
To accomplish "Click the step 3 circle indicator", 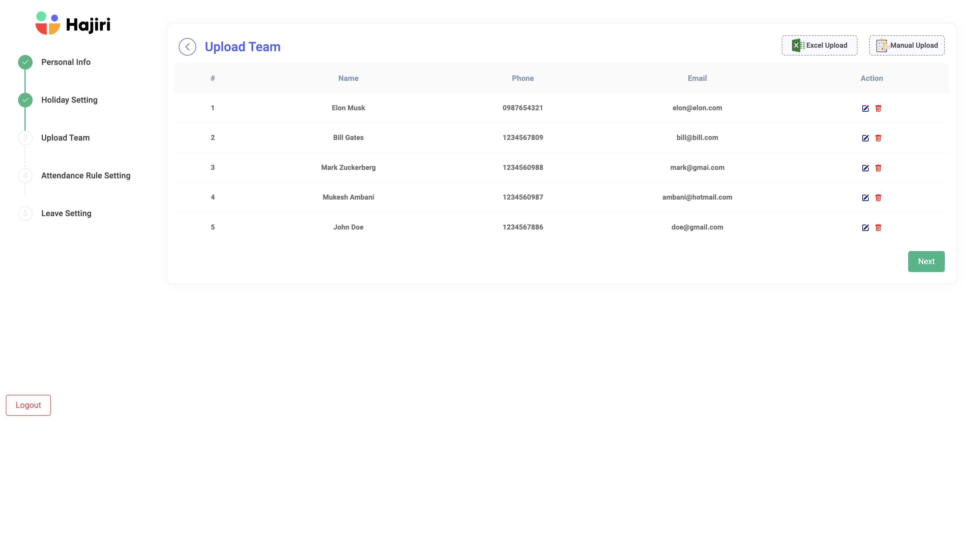I will (x=25, y=138).
